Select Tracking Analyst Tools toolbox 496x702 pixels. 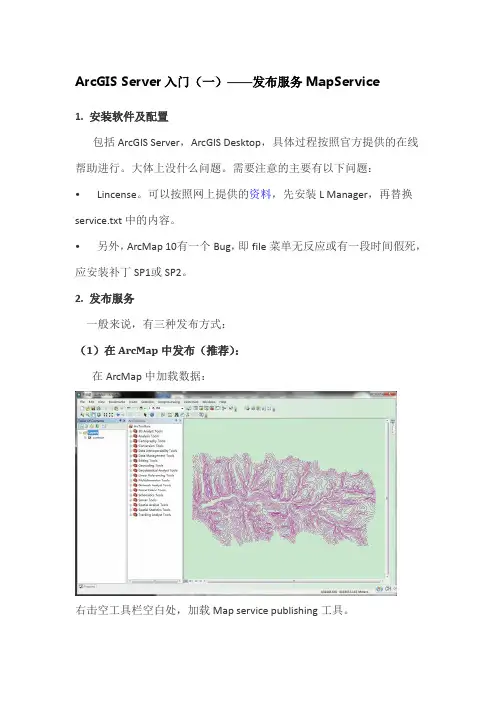pyautogui.click(x=154, y=515)
